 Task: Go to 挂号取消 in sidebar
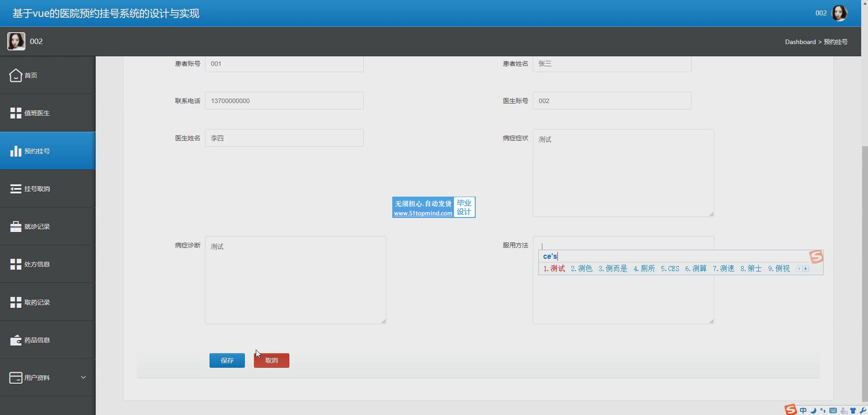[48, 189]
